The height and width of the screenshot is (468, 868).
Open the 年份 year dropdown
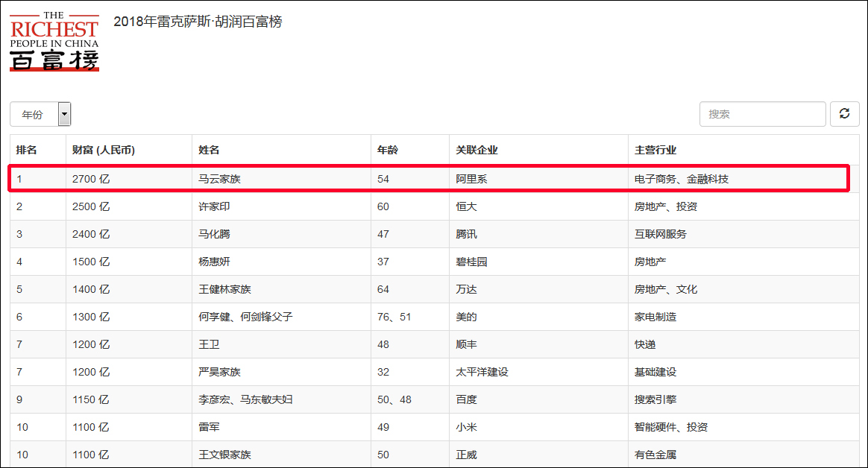pos(40,115)
